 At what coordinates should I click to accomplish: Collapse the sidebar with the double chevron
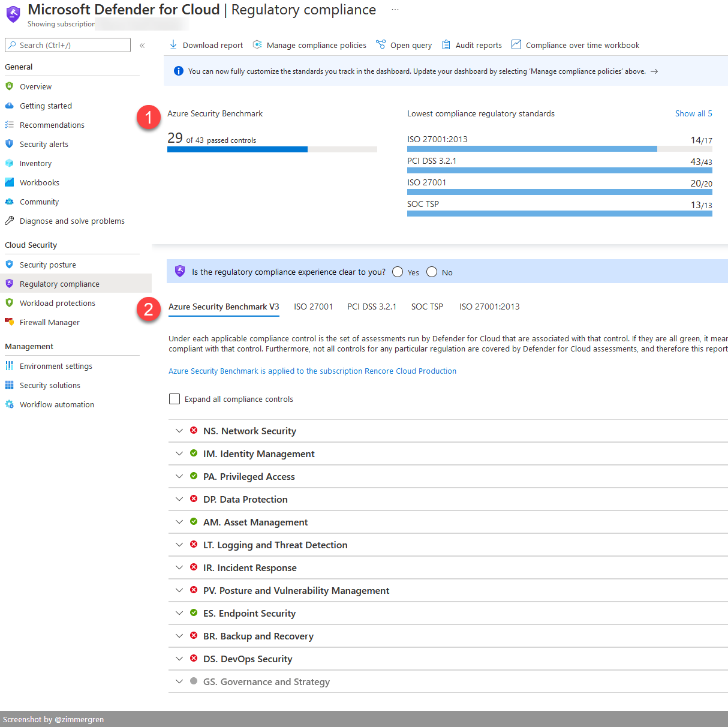coord(142,44)
